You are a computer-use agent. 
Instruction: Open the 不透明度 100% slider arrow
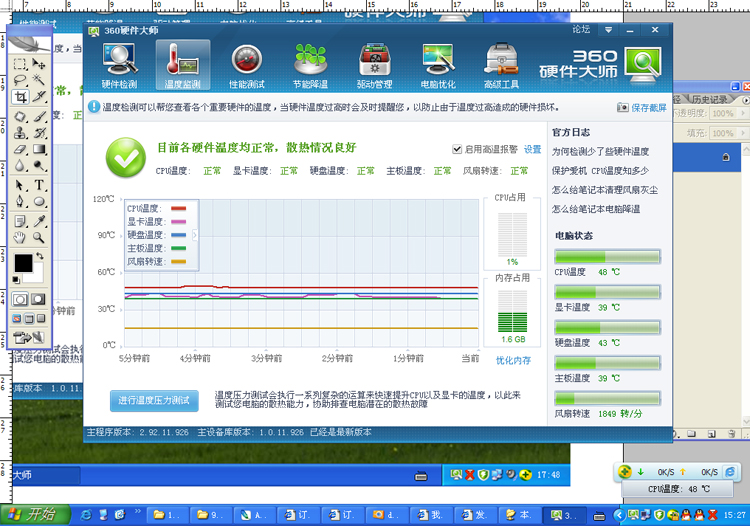pos(743,113)
